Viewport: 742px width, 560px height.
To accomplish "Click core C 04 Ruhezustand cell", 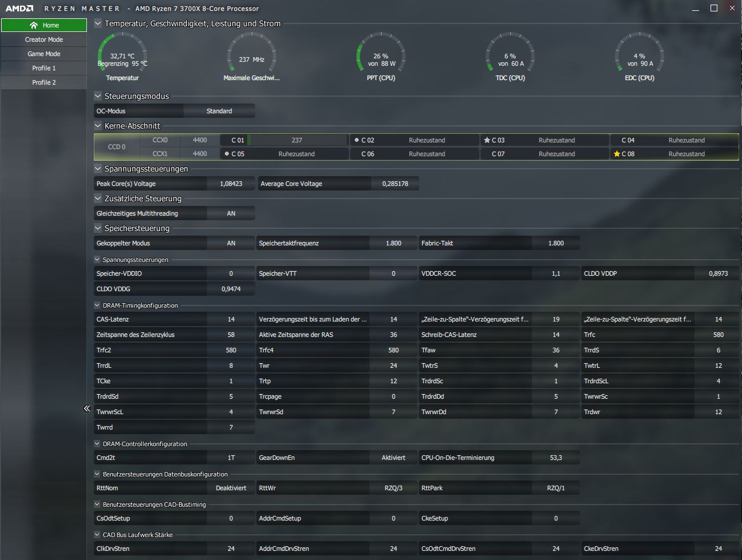I will (x=674, y=140).
